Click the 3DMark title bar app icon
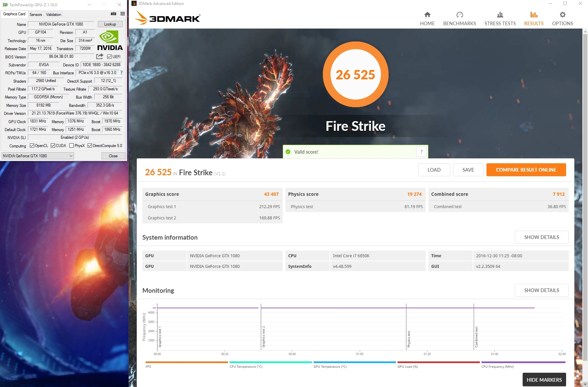Image resolution: width=588 pixels, height=387 pixels. point(134,4)
